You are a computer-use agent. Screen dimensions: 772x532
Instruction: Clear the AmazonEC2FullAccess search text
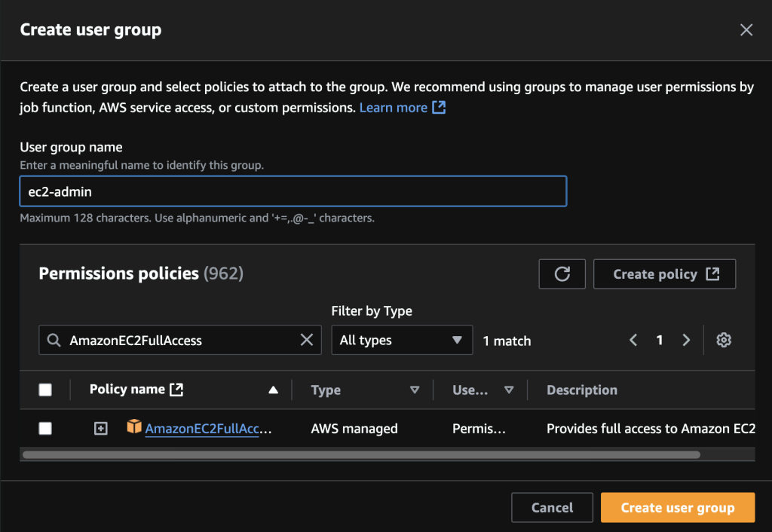tap(307, 340)
